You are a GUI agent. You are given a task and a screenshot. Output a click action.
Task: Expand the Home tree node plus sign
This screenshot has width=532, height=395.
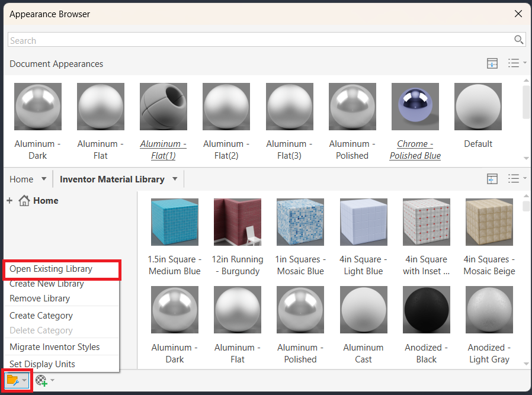(9, 201)
